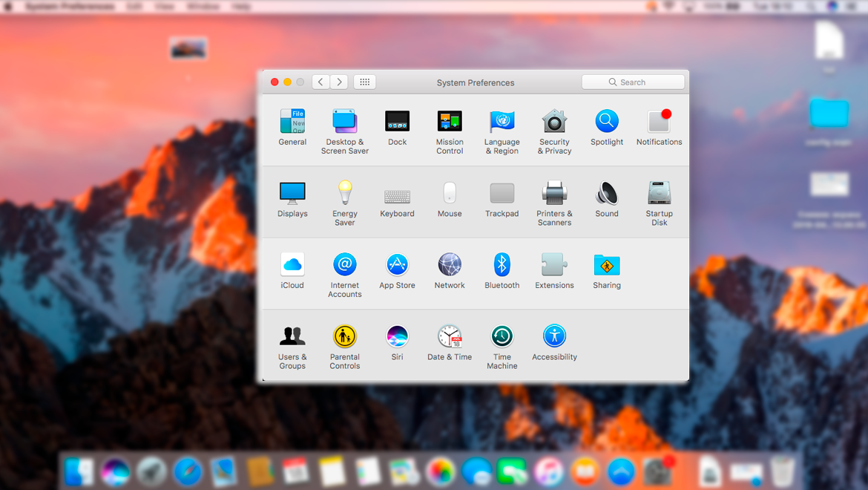The height and width of the screenshot is (490, 868).
Task: Open the Displays preferences pane
Action: (292, 199)
